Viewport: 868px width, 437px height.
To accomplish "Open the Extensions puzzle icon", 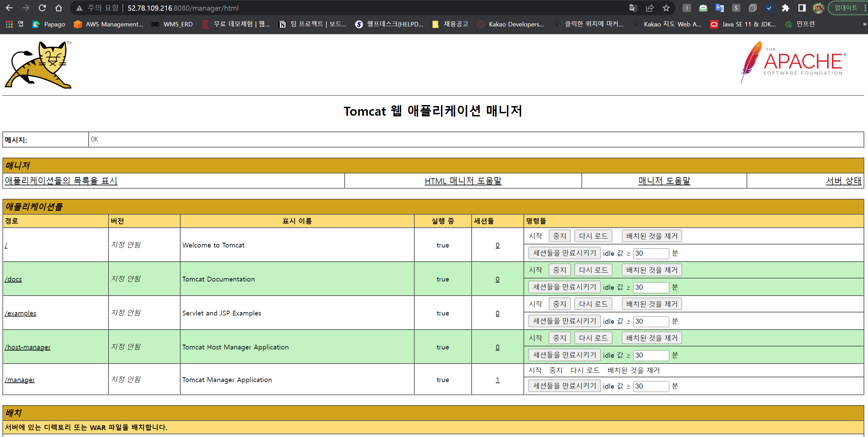I will [x=785, y=8].
